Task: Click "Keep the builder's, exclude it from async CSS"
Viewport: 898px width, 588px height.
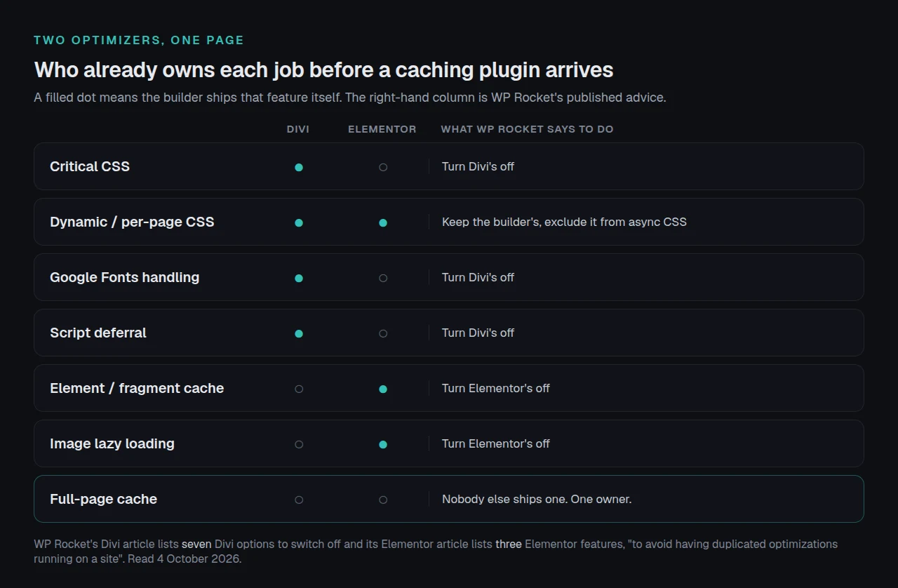Action: (x=564, y=222)
